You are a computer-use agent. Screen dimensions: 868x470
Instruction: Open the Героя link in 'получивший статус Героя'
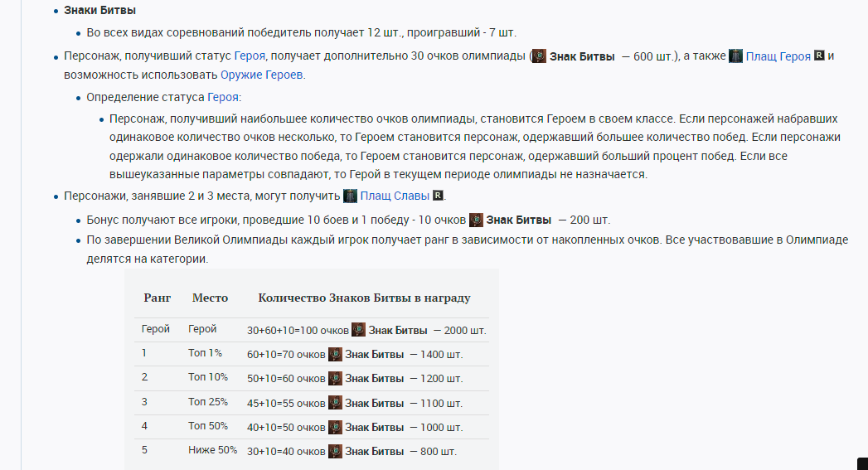(250, 56)
